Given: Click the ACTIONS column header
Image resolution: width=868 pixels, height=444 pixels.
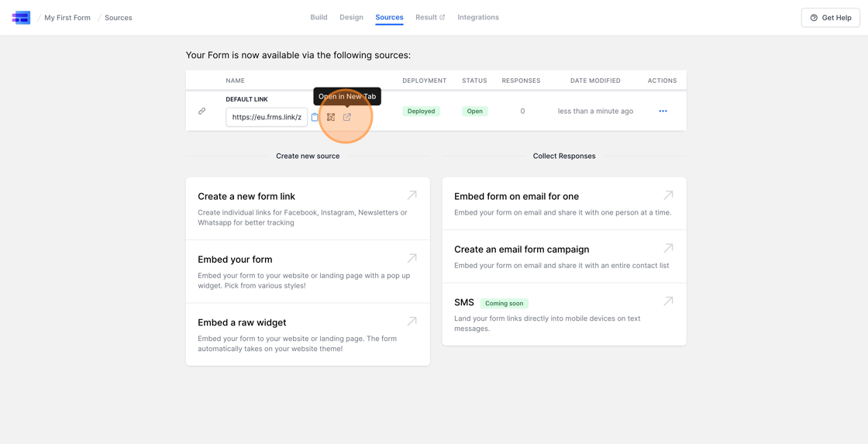Looking at the screenshot, I should (663, 81).
